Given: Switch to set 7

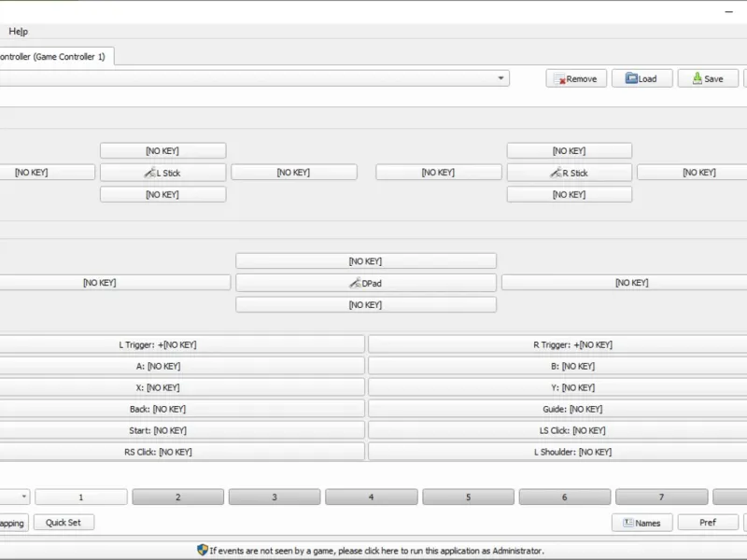Looking at the screenshot, I should [661, 497].
